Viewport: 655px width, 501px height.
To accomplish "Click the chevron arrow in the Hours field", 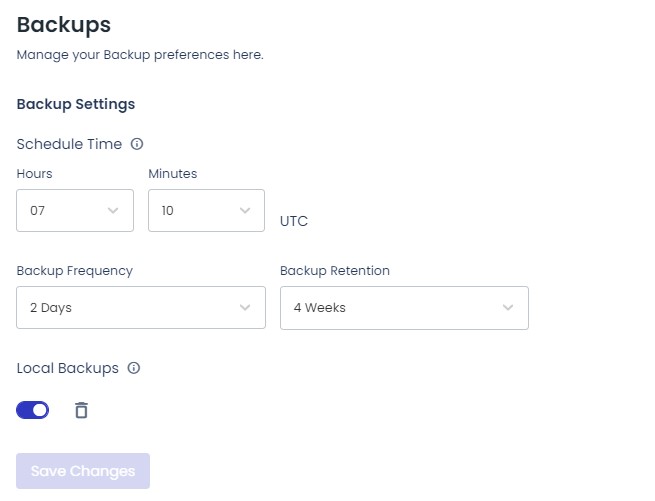I will (x=113, y=211).
